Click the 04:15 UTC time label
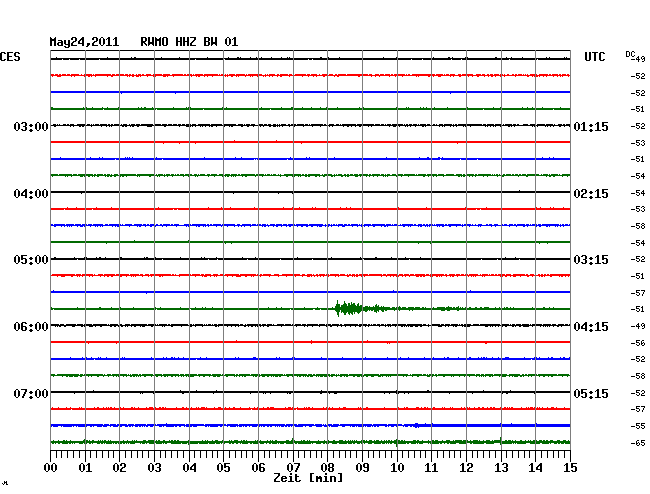The height and width of the screenshot is (494, 650). click(x=591, y=327)
